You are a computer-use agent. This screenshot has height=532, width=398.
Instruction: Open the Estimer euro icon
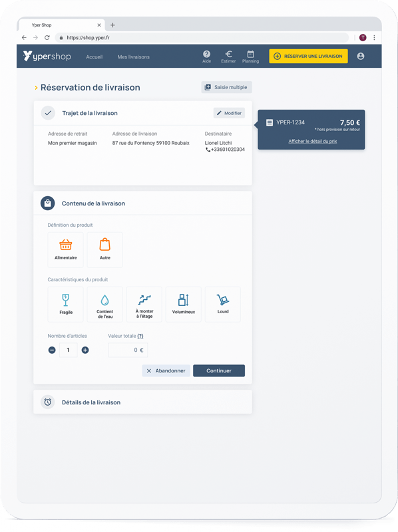228,57
